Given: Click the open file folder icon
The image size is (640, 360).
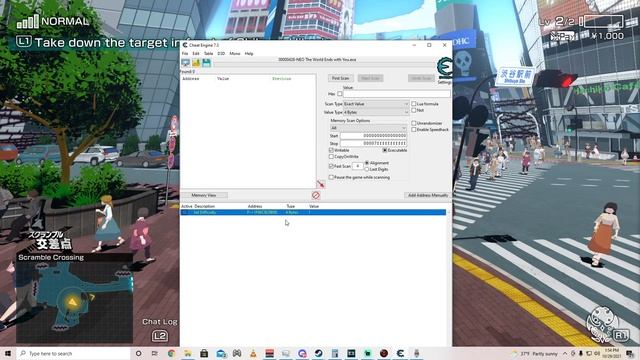Looking at the screenshot, I should click(196, 63).
